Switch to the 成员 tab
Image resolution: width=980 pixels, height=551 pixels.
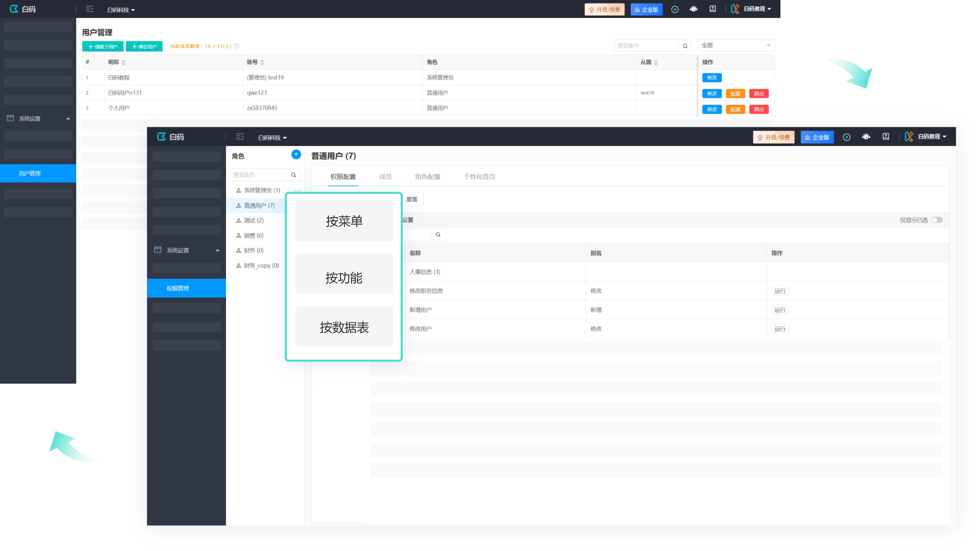[x=385, y=177]
